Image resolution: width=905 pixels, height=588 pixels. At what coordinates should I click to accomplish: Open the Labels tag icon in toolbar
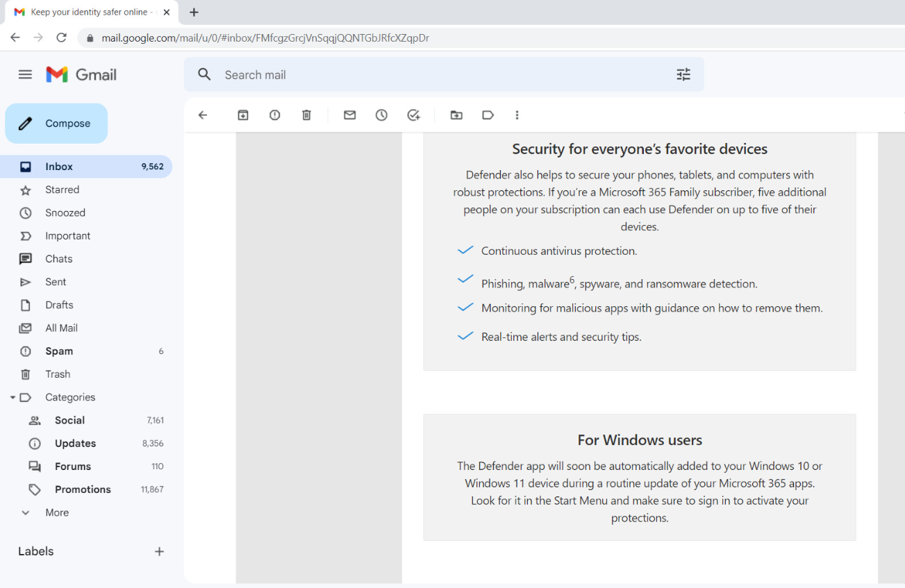(488, 115)
